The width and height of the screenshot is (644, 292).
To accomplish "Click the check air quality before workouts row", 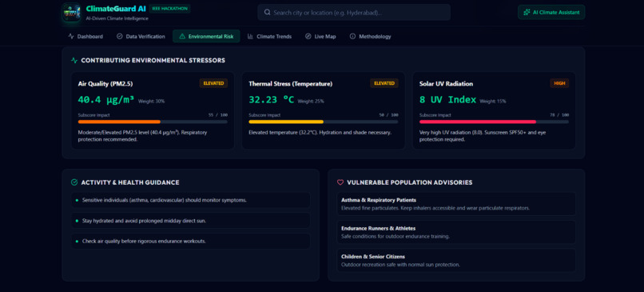I will 191,241.
